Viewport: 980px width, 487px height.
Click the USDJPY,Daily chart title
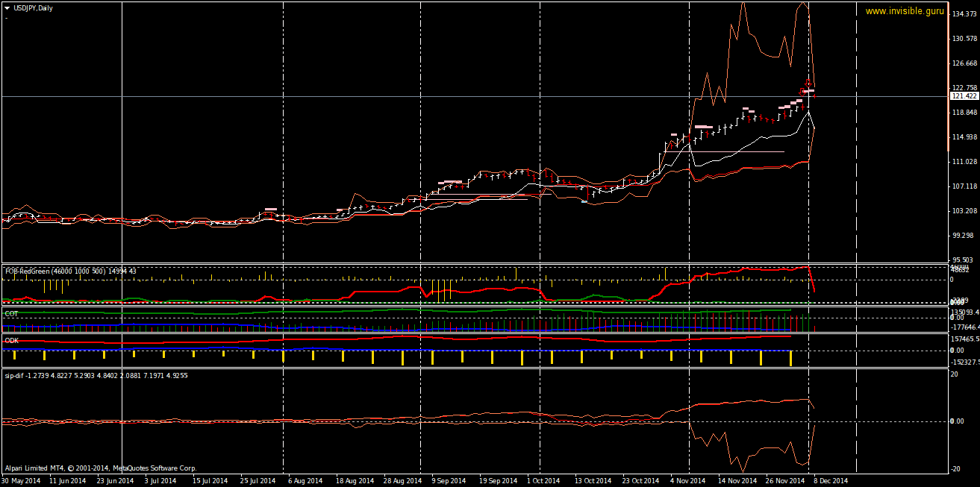[33, 7]
